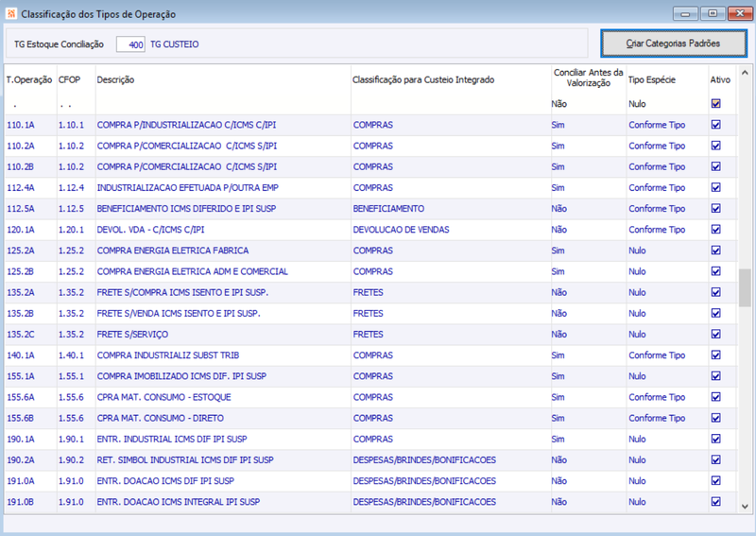Click the Descrição column header

tap(115, 79)
